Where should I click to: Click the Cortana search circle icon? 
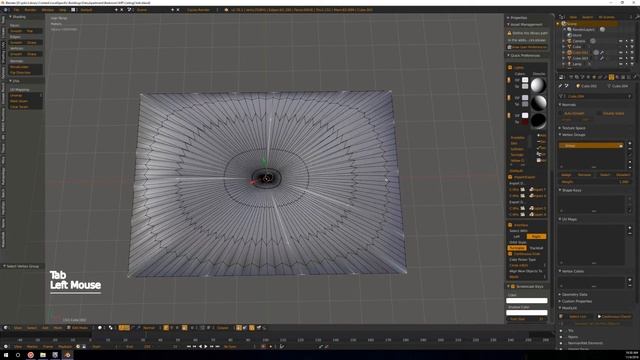[18, 355]
